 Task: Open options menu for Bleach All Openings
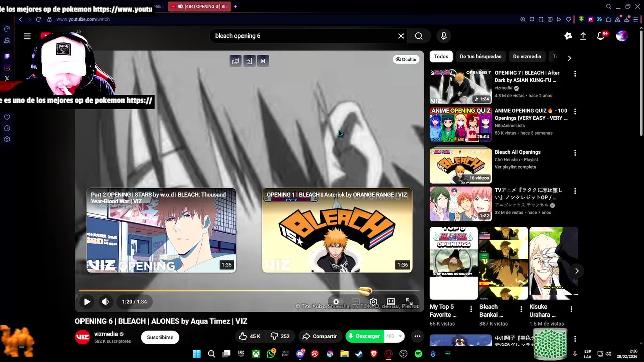[575, 153]
